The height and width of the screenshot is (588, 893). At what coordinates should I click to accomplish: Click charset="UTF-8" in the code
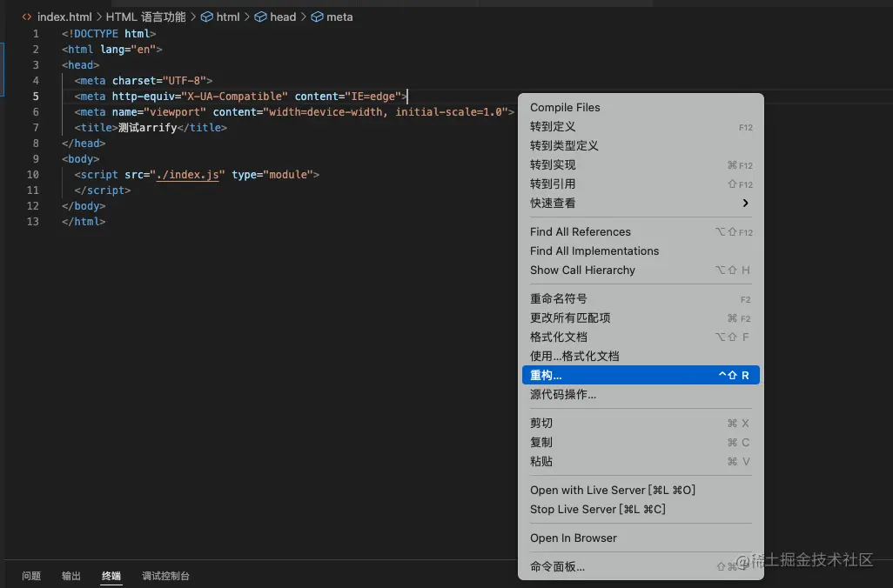tap(159, 81)
